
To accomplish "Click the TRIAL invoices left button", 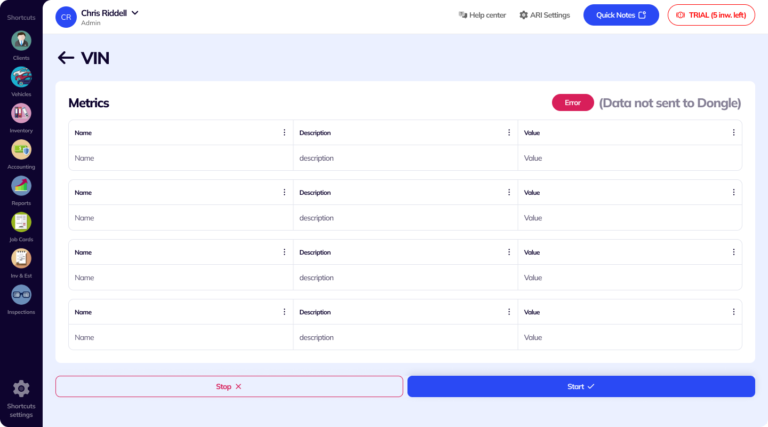I will (x=711, y=15).
